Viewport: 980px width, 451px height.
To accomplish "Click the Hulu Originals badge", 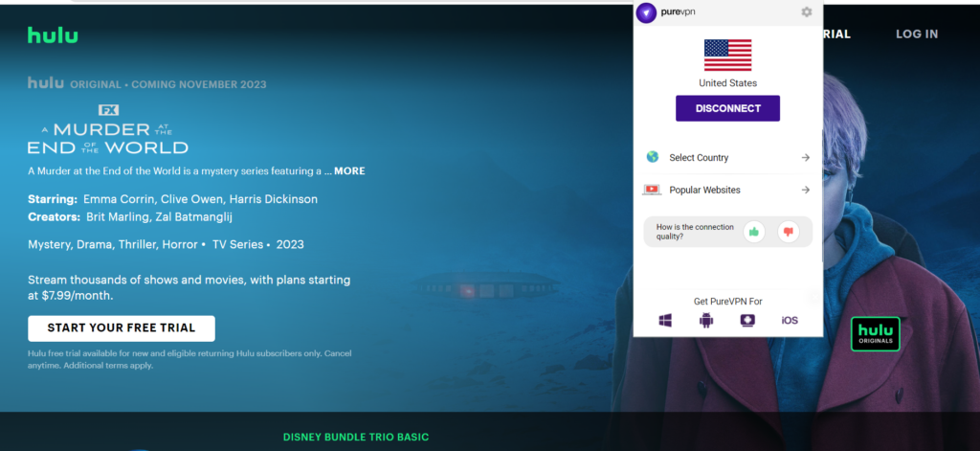I will click(876, 333).
